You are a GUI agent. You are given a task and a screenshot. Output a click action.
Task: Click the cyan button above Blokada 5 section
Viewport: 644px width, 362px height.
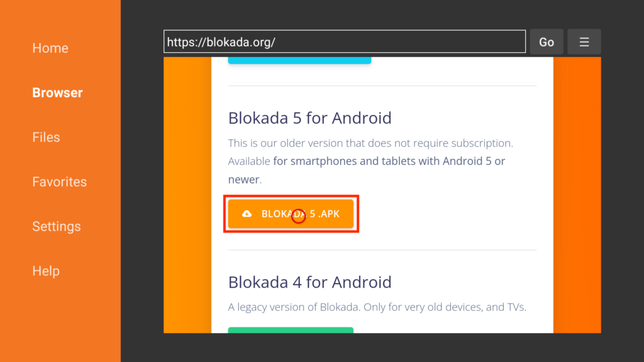point(299,57)
